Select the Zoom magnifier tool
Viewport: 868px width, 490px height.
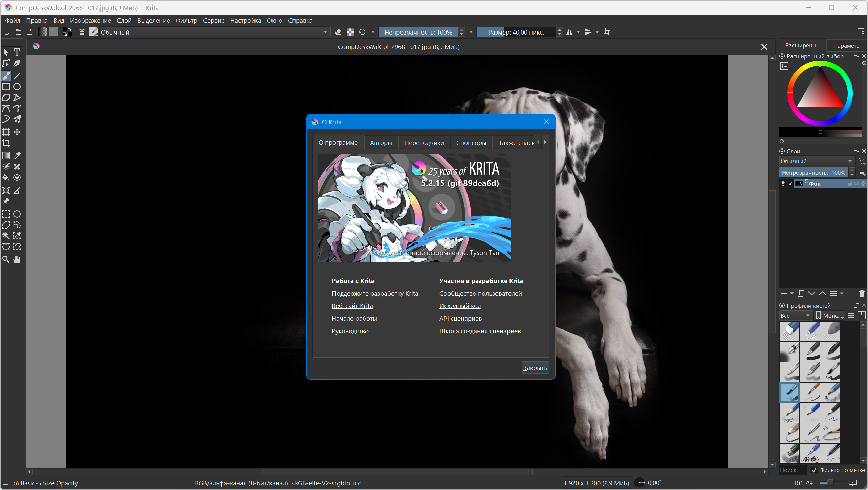pyautogui.click(x=6, y=260)
